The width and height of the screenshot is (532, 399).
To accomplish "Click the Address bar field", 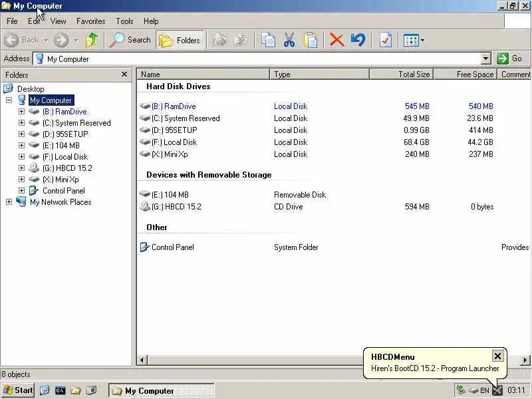I will pyautogui.click(x=257, y=59).
